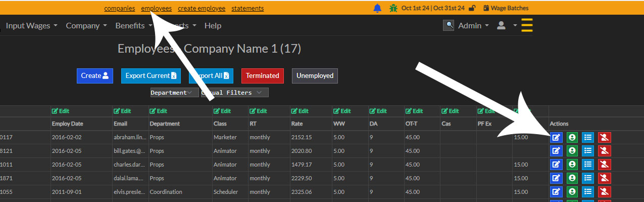Show list details for elvis.presle row
The image size is (644, 202).
tap(588, 192)
